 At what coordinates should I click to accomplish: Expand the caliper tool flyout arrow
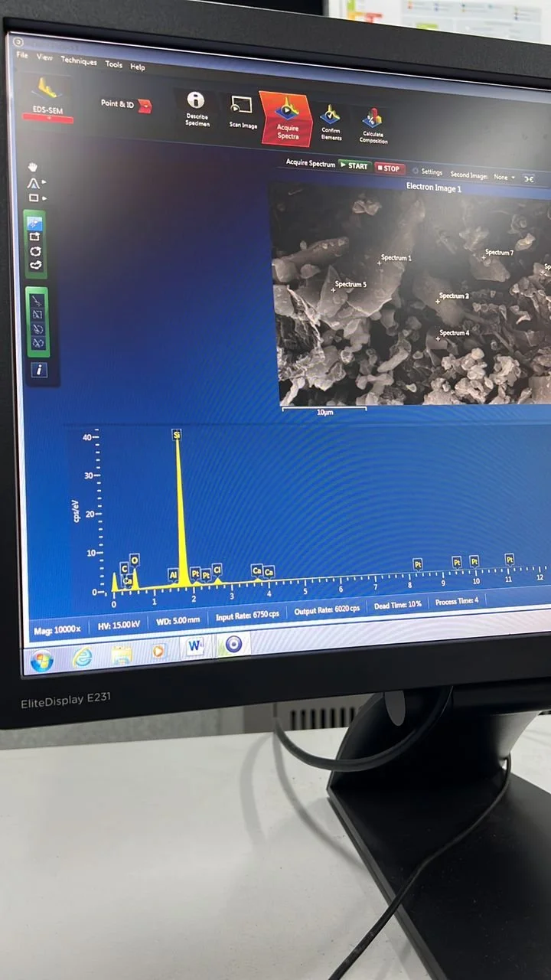(44, 183)
